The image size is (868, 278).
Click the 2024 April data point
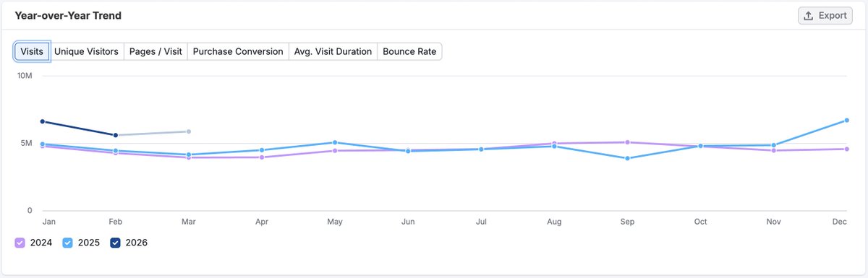pyautogui.click(x=262, y=157)
